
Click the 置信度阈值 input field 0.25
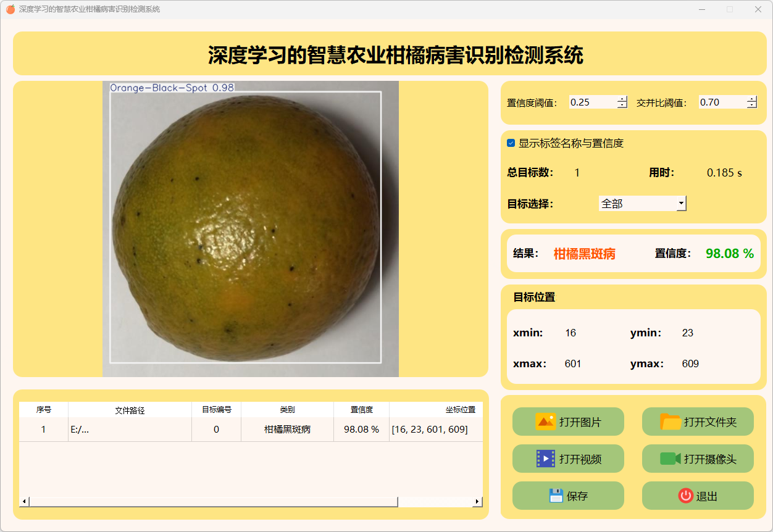pyautogui.click(x=593, y=102)
